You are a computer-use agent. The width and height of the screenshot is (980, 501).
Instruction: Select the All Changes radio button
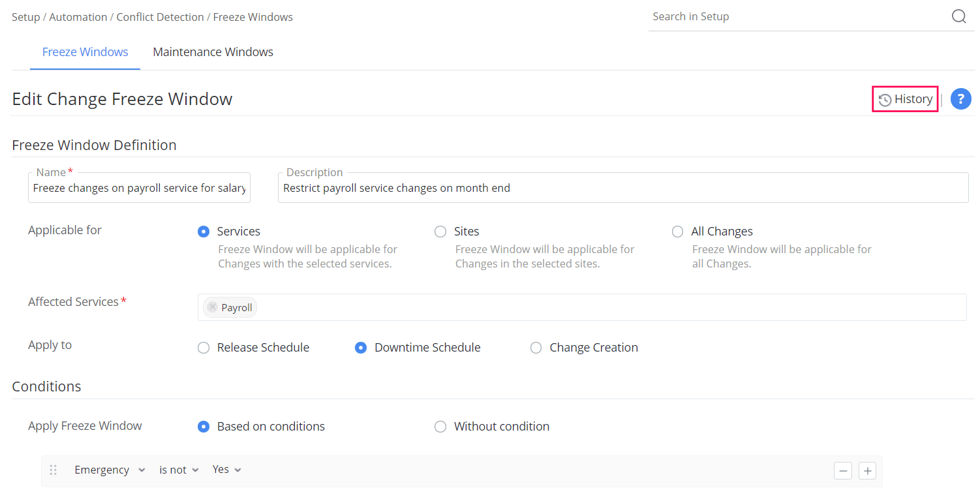coord(677,232)
